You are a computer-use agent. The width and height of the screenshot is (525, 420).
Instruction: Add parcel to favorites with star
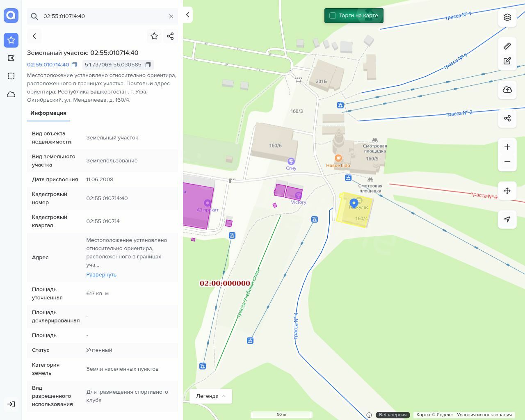[x=154, y=36]
